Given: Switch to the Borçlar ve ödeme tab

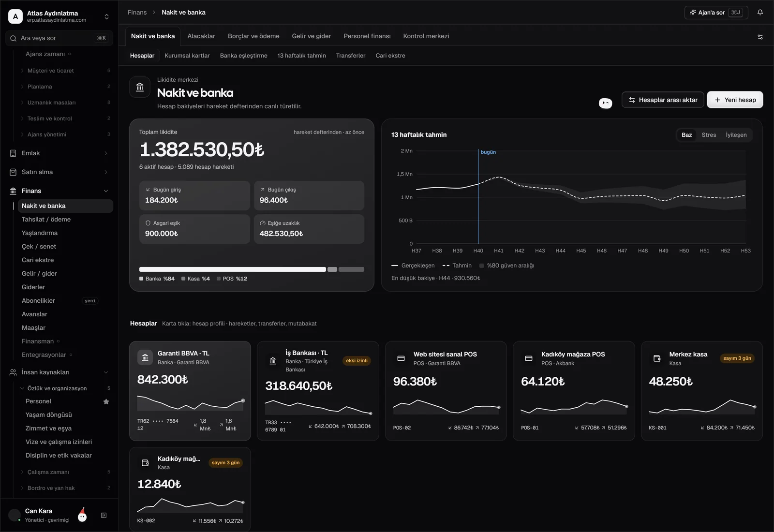Looking at the screenshot, I should point(253,36).
